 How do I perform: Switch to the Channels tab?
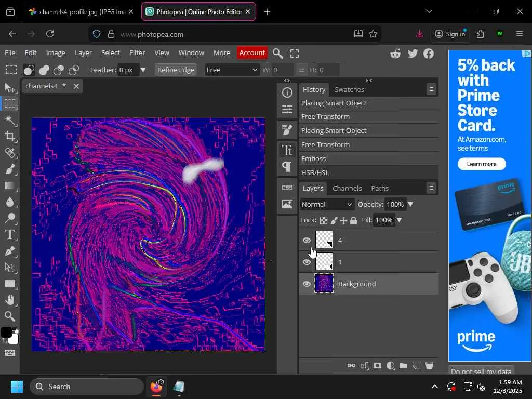347,188
